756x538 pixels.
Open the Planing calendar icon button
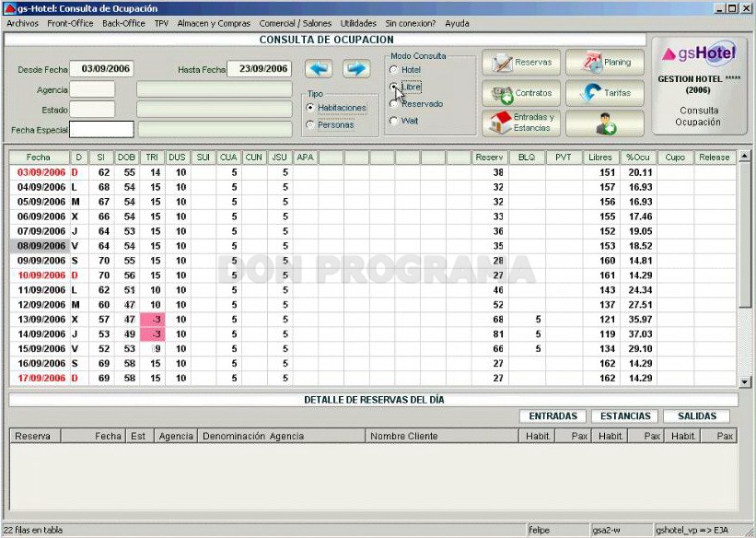[x=605, y=63]
